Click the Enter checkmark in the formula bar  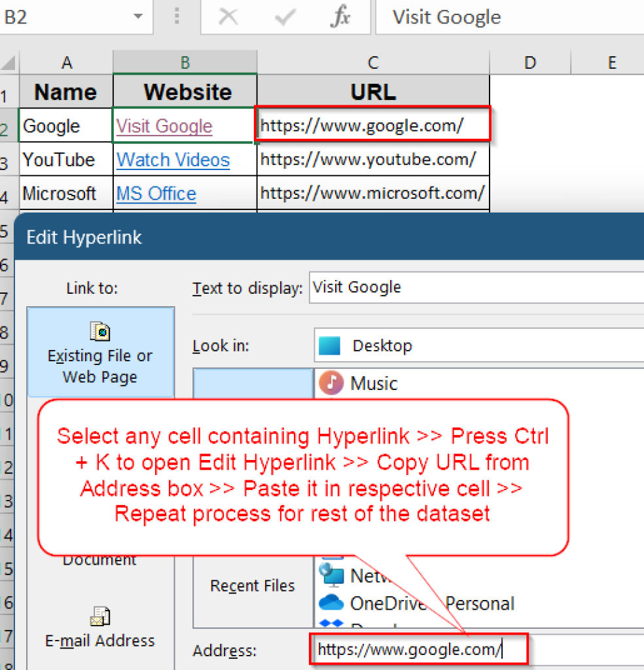[x=283, y=17]
